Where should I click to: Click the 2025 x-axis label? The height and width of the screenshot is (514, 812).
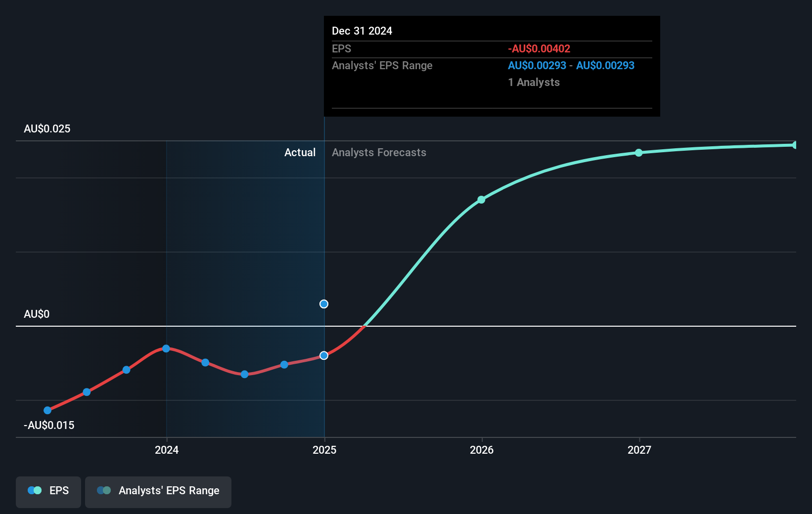pos(324,450)
